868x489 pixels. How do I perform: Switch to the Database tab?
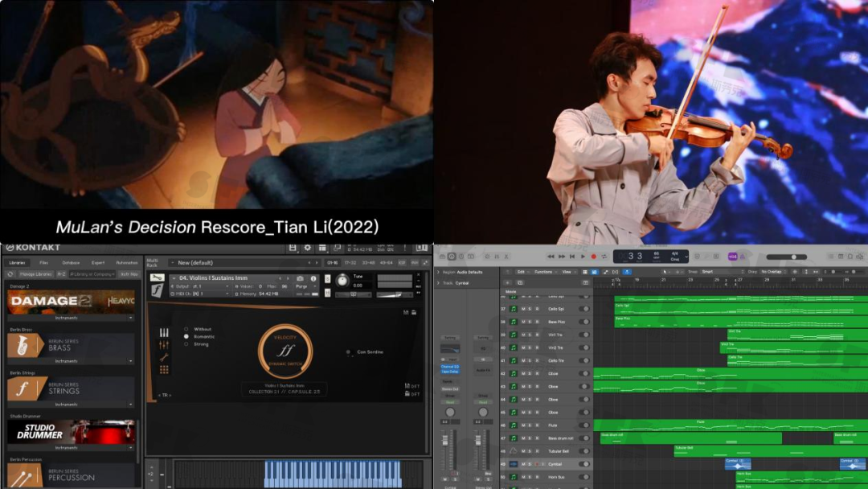71,262
